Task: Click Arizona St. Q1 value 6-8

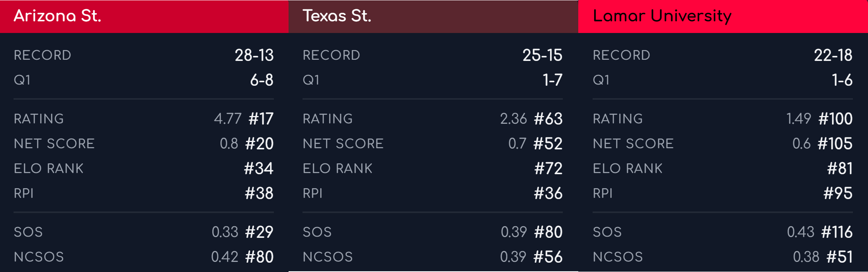Action: pyautogui.click(x=262, y=80)
